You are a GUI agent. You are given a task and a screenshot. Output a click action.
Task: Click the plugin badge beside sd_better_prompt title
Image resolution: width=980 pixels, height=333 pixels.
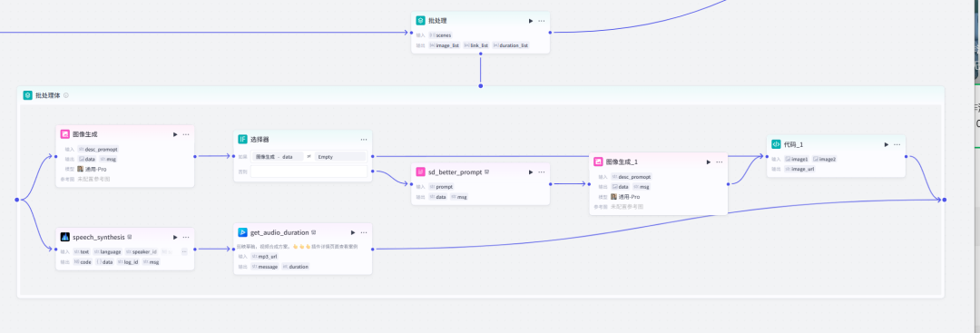[487, 171]
